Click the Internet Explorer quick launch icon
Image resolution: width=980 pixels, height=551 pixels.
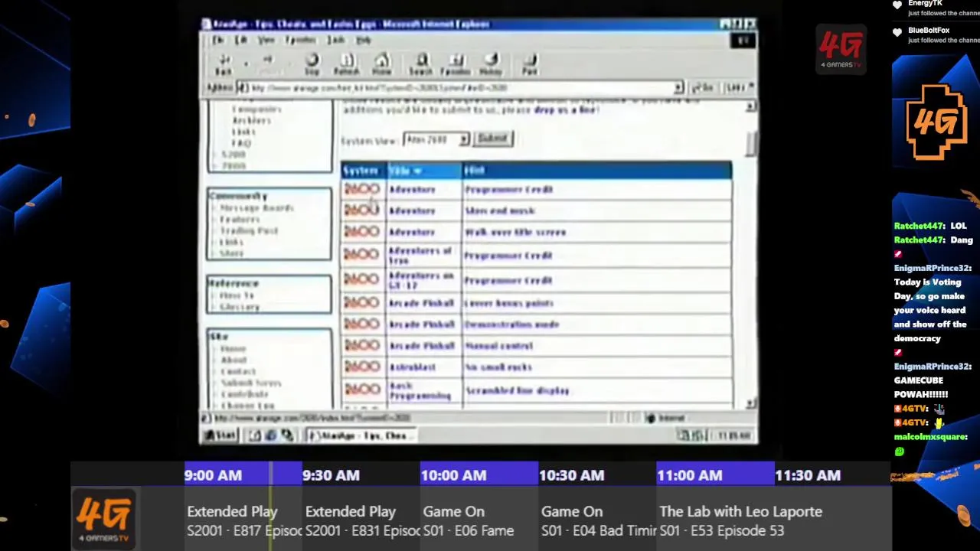point(271,435)
